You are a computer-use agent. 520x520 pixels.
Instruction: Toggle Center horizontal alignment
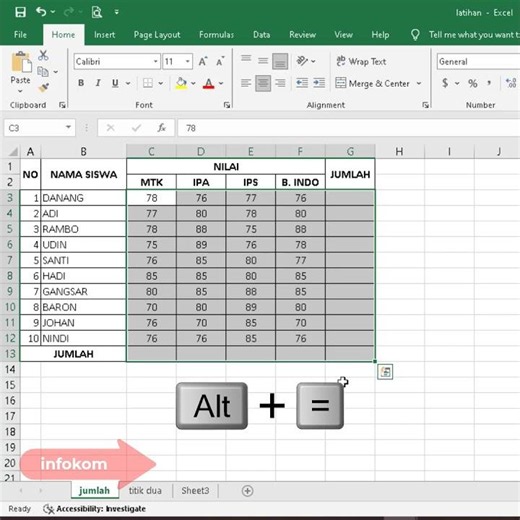point(263,83)
